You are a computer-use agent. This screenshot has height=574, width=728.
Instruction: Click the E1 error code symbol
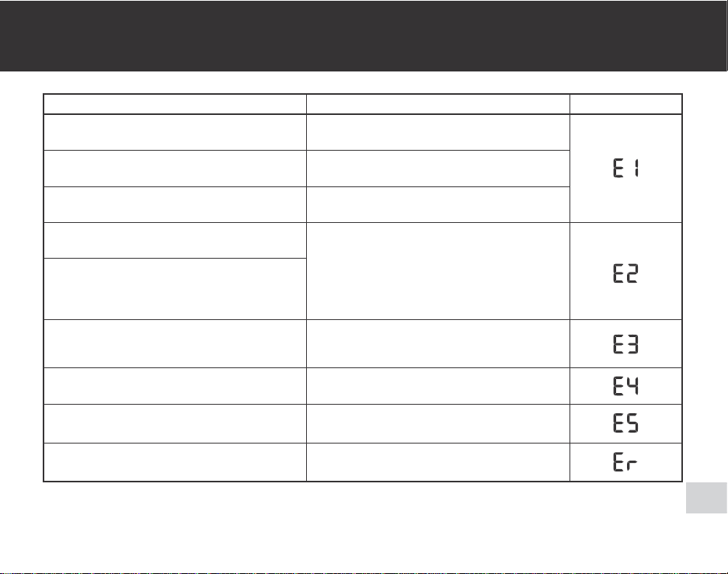(626, 168)
